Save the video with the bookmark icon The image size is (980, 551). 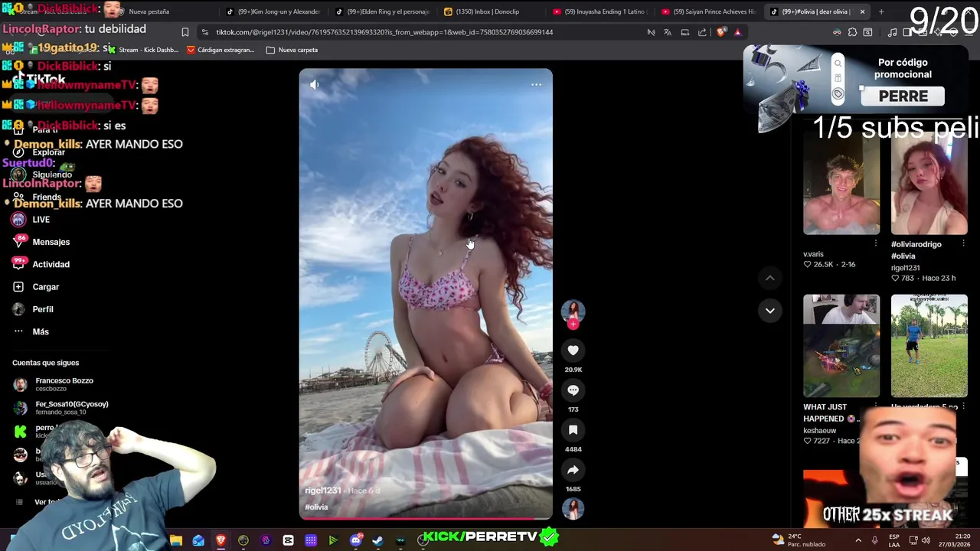click(x=573, y=429)
